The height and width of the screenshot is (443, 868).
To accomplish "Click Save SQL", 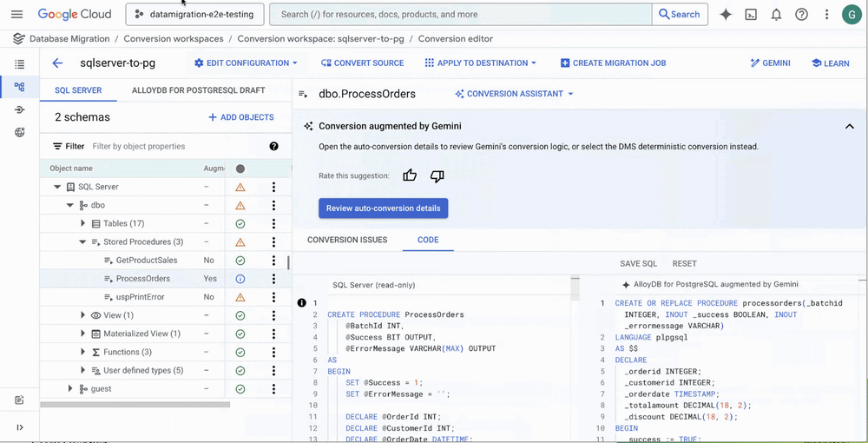I will click(638, 263).
